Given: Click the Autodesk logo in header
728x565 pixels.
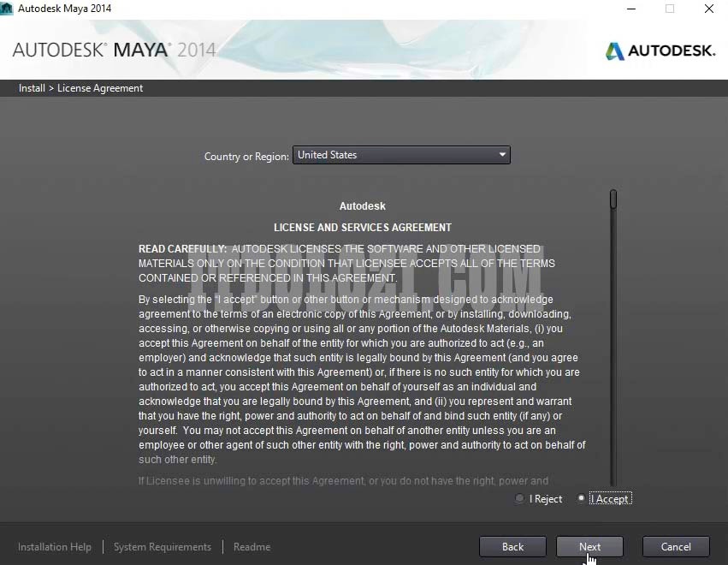Looking at the screenshot, I should pos(660,51).
